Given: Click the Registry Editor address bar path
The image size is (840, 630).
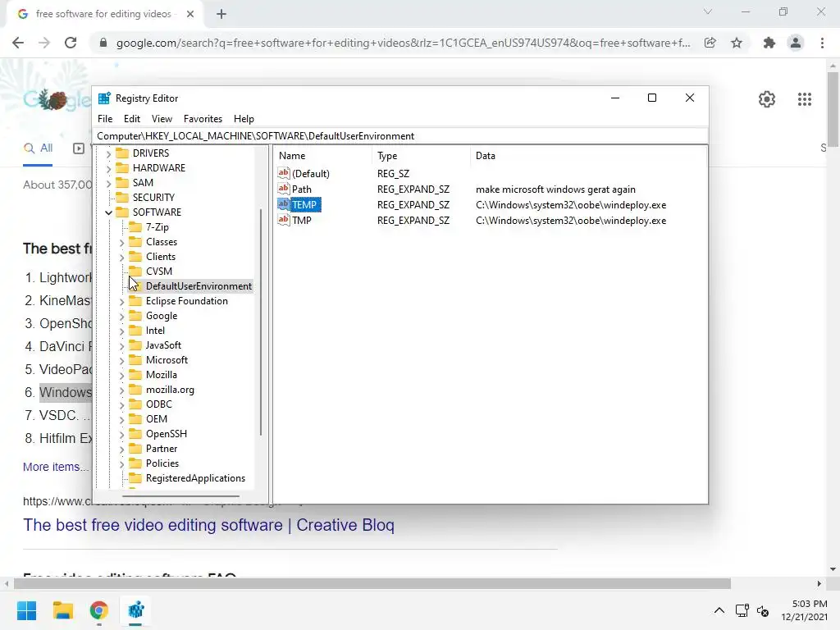Looking at the screenshot, I should tap(400, 136).
